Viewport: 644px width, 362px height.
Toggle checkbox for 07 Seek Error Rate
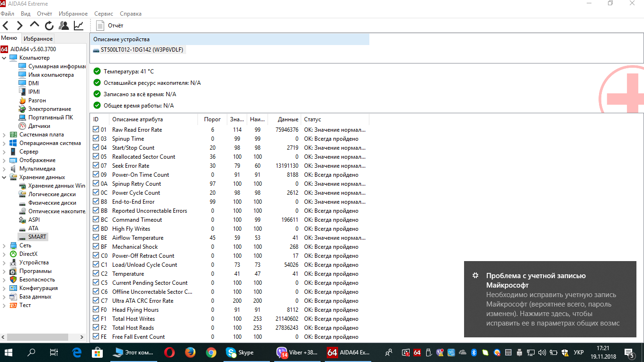pos(96,166)
